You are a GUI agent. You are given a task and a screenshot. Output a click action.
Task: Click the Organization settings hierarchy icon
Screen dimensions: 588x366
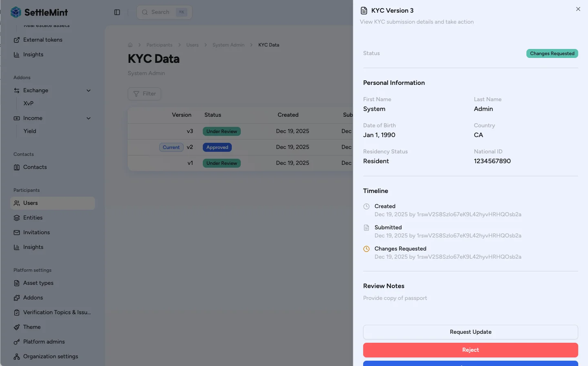tap(17, 356)
